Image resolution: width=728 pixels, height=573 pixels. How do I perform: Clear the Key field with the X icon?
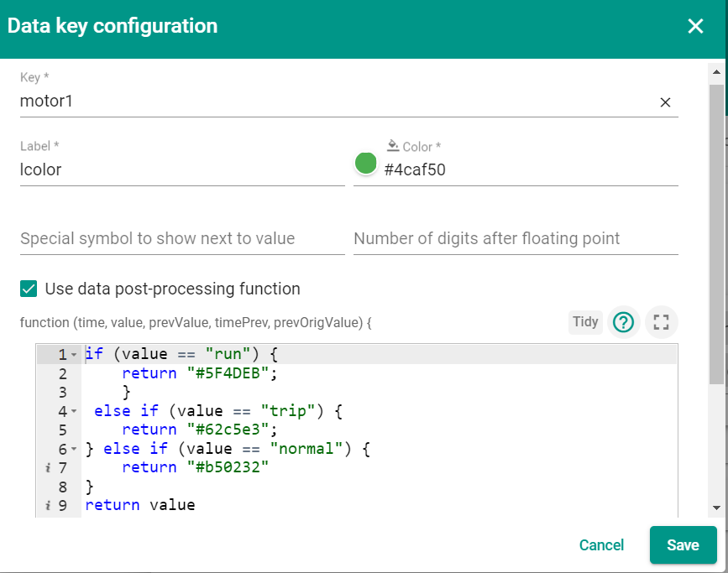tap(665, 102)
